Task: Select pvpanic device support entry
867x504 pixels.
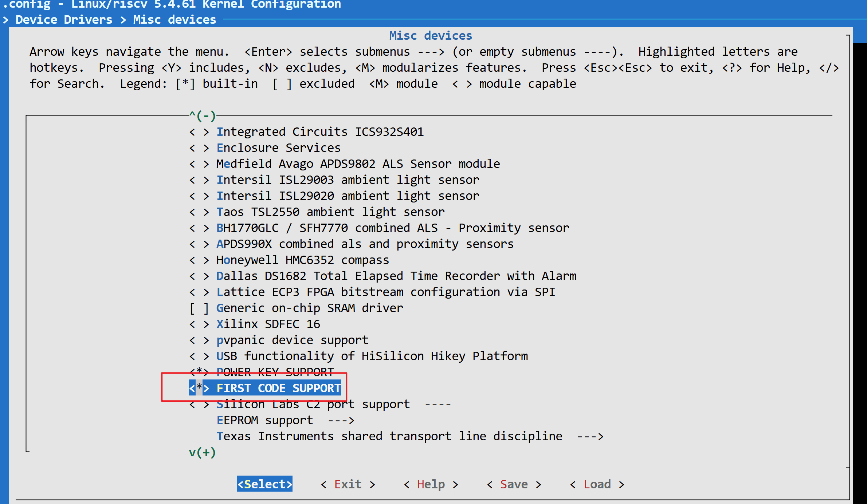Action: point(292,340)
